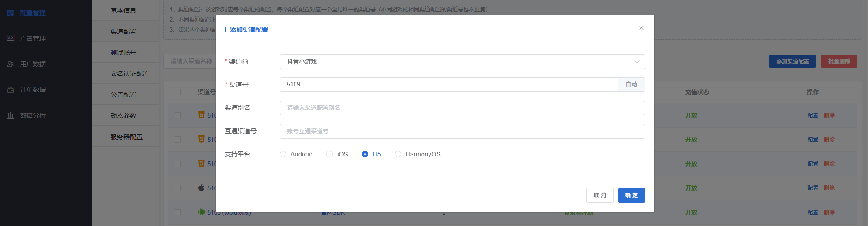Check the Android-icon row checkbox

178,212
